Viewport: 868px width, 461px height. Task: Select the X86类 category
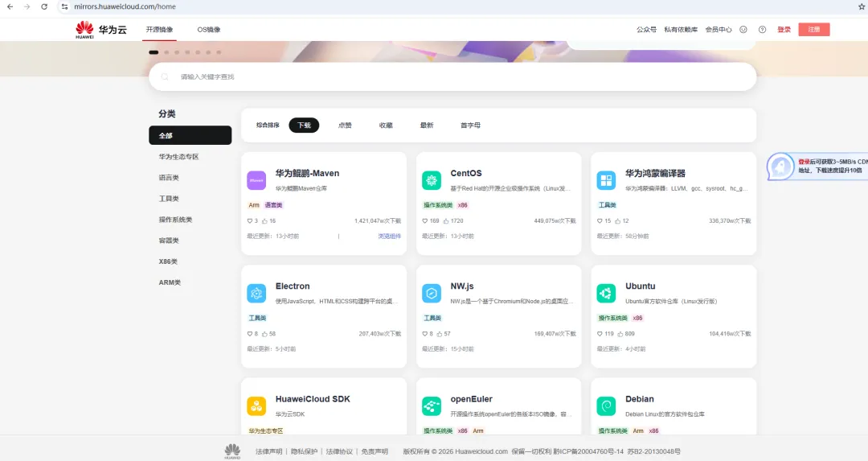pyautogui.click(x=168, y=261)
